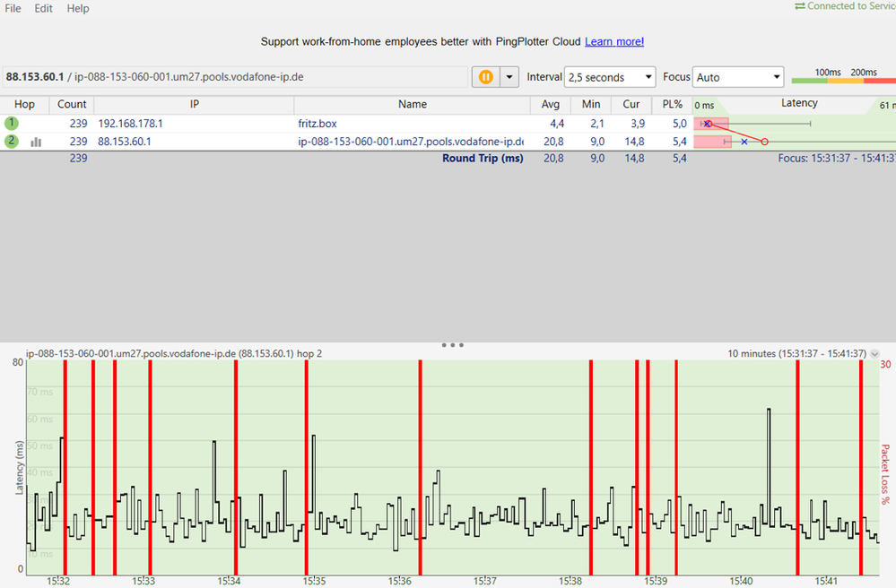This screenshot has height=588, width=896.
Task: Select the IP cell 192.168.178.1
Action: [130, 124]
